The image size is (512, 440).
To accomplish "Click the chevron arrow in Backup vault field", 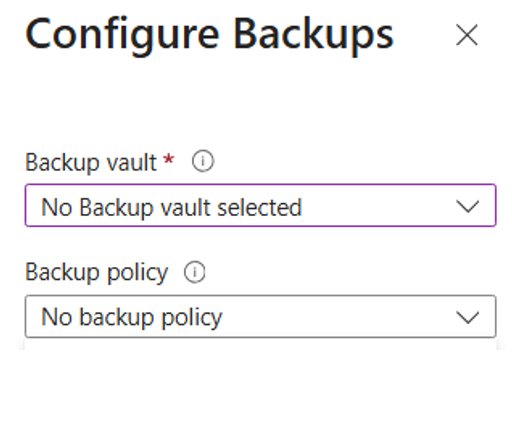I will (467, 207).
